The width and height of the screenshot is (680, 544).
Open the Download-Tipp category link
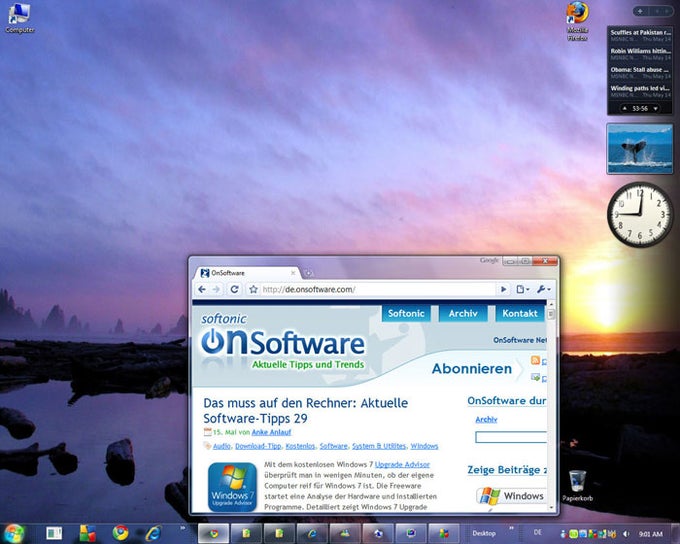pyautogui.click(x=258, y=446)
